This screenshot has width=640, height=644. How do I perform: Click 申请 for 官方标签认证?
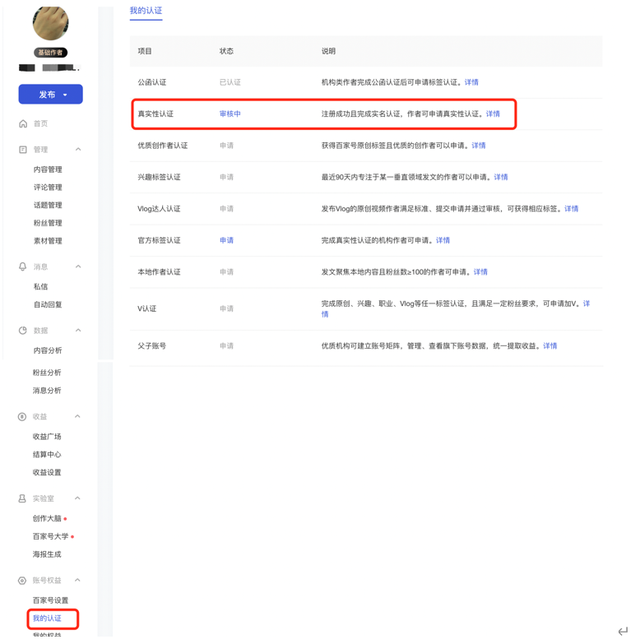[226, 240]
